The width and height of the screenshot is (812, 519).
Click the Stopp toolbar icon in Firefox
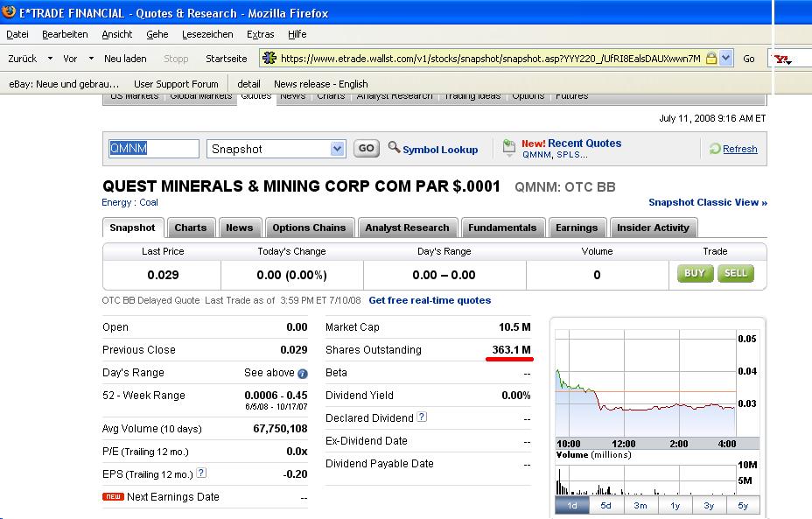click(175, 59)
